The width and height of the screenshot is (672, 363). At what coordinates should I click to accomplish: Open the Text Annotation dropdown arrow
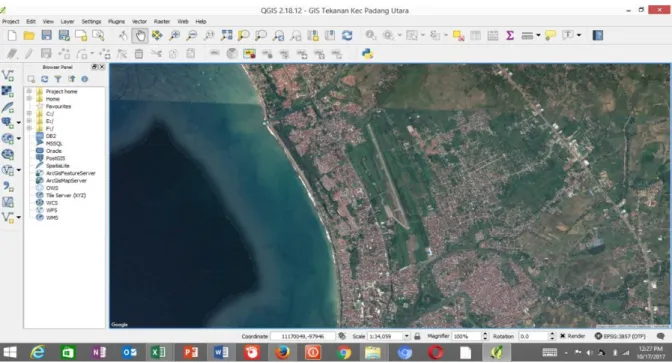[x=579, y=36]
